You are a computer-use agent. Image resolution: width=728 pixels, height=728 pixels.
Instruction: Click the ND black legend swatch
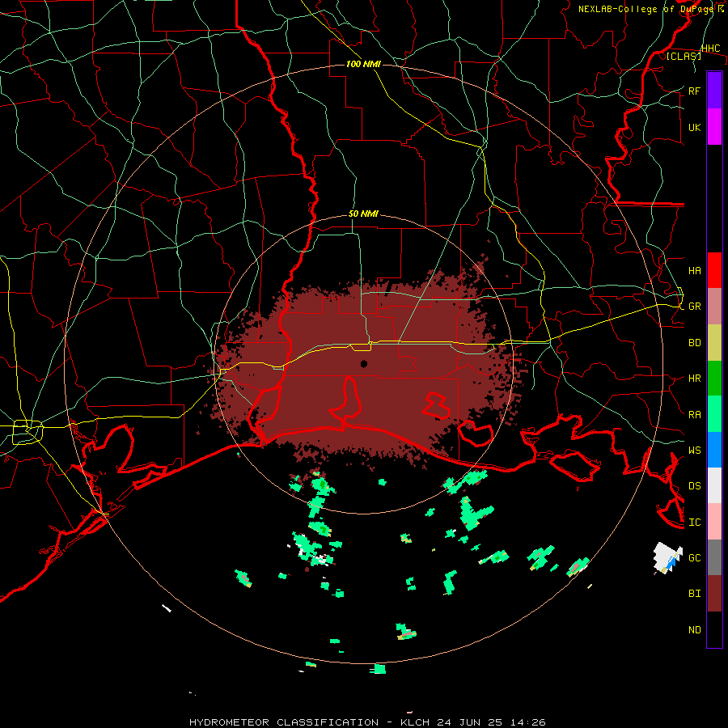[714, 629]
